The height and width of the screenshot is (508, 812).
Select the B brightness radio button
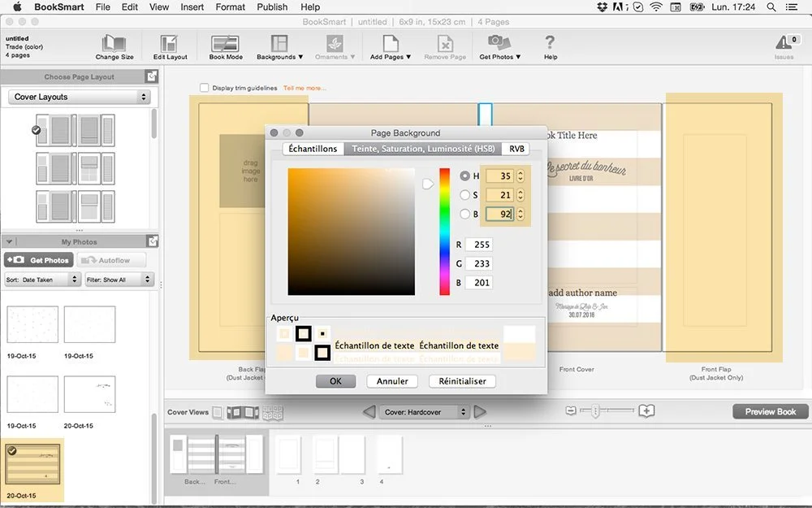pos(465,214)
